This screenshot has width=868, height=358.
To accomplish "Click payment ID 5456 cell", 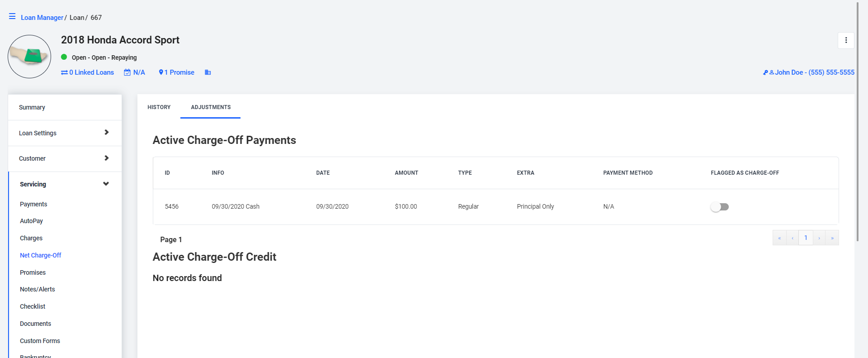I will pos(172,206).
